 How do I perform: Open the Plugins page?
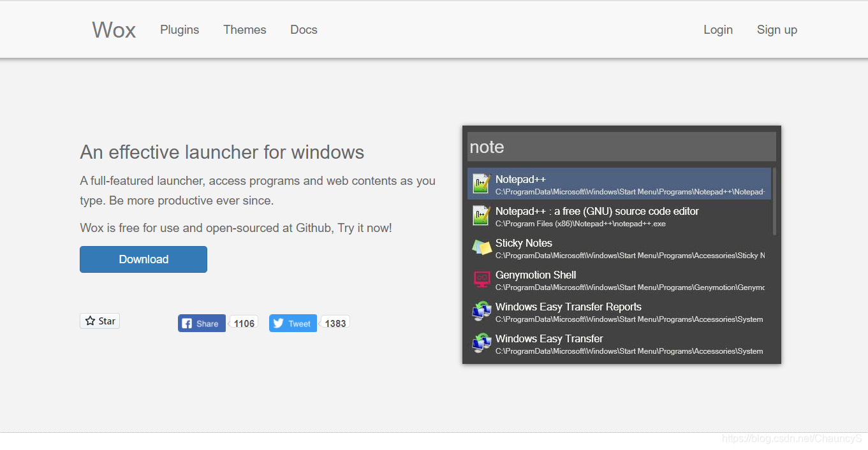tap(179, 30)
